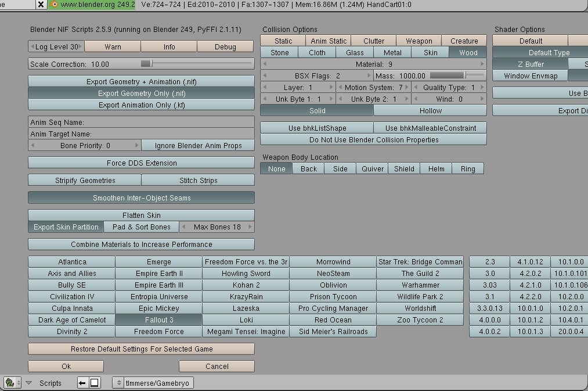This screenshot has height=391, width=588.
Task: Choose Stone collision material
Action: coord(279,52)
